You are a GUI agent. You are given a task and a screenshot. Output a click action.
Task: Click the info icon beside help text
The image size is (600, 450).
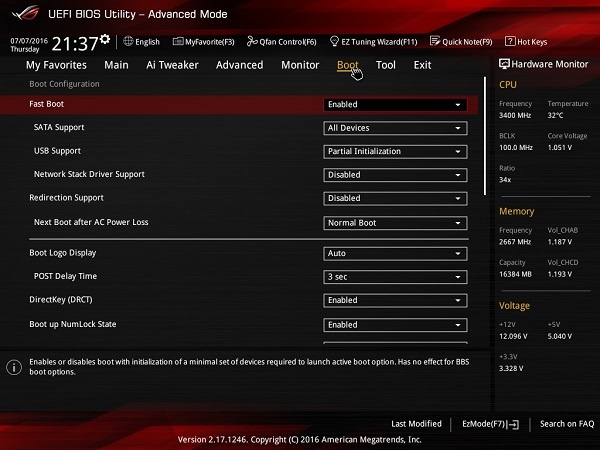14,367
